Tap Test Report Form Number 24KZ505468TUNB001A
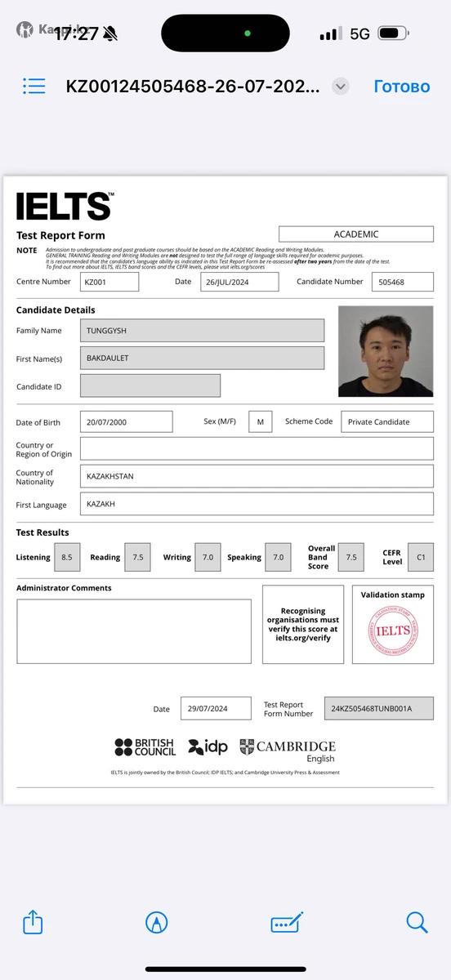This screenshot has width=451, height=980. coord(379,708)
